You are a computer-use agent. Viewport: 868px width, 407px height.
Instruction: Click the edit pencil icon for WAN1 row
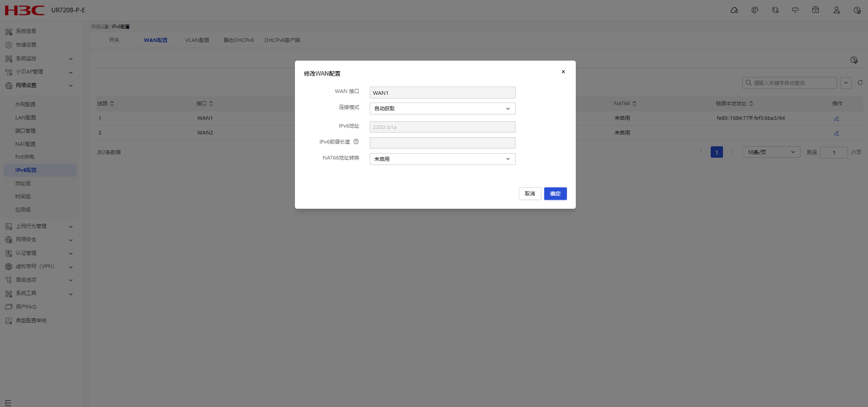(x=837, y=118)
